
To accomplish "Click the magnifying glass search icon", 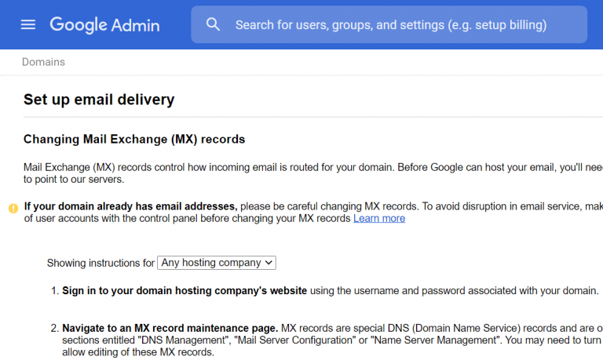I will pos(213,24).
